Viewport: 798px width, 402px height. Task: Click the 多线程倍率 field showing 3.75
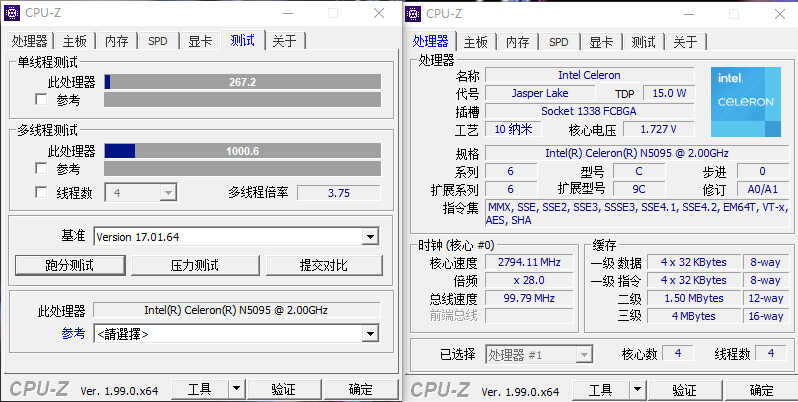click(339, 193)
